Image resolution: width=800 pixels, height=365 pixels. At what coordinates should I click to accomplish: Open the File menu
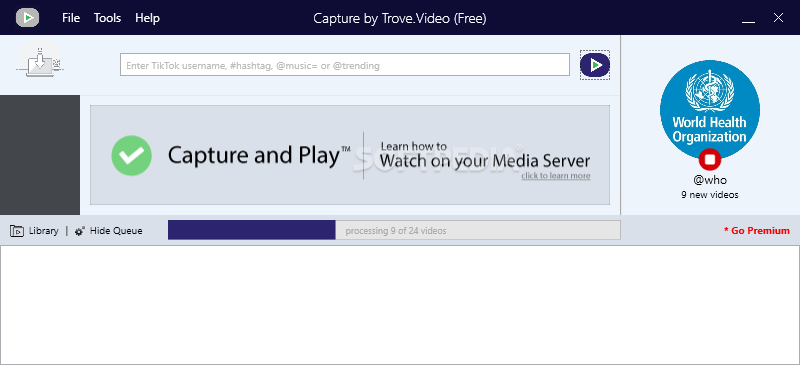(x=71, y=18)
